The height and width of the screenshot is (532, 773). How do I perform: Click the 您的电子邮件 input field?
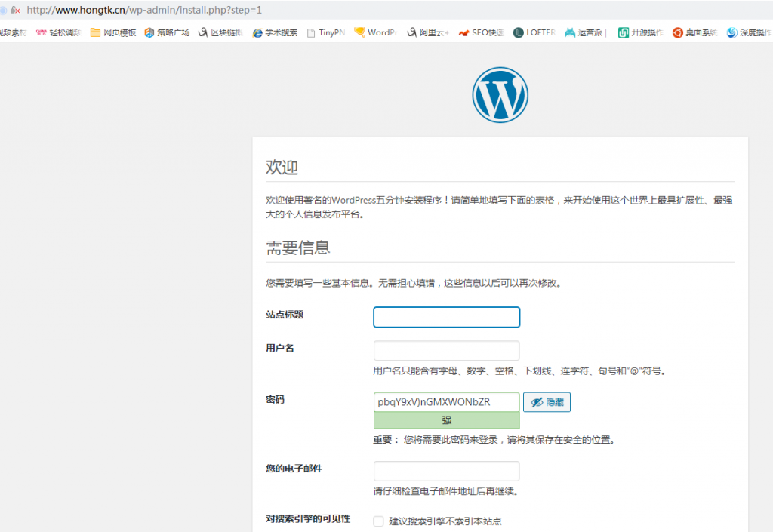pos(447,471)
